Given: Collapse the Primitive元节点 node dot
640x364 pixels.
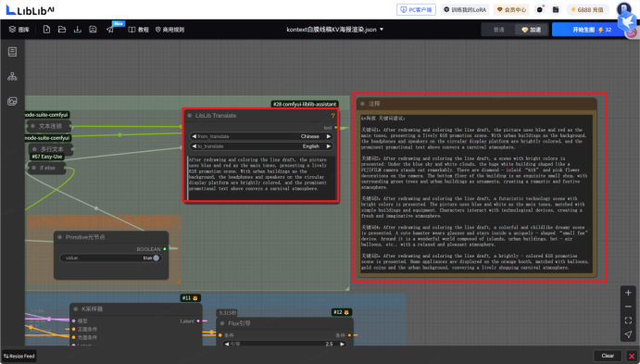Looking at the screenshot, I should pyautogui.click(x=60, y=237).
